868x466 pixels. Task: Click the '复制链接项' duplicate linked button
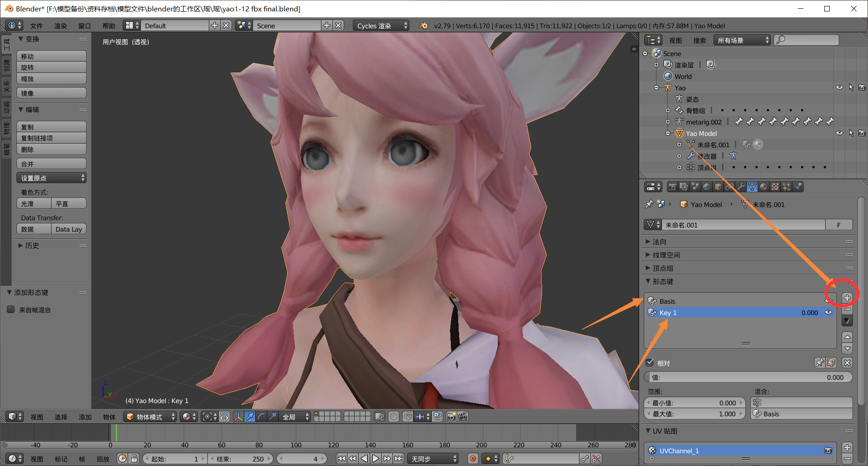coord(51,138)
